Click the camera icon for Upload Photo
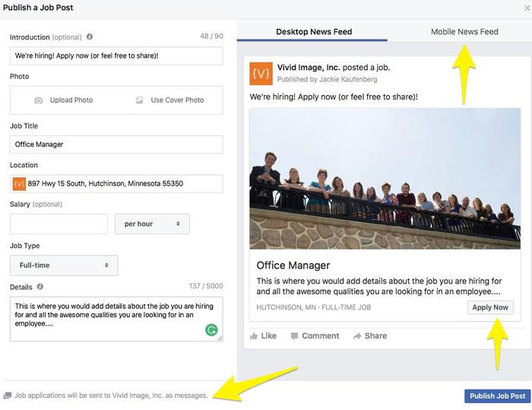Image resolution: width=532 pixels, height=410 pixels. click(x=39, y=100)
